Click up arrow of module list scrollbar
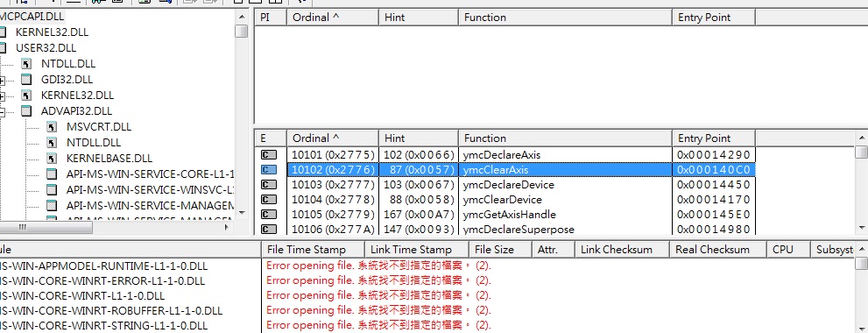The width and height of the screenshot is (868, 333). (x=862, y=249)
